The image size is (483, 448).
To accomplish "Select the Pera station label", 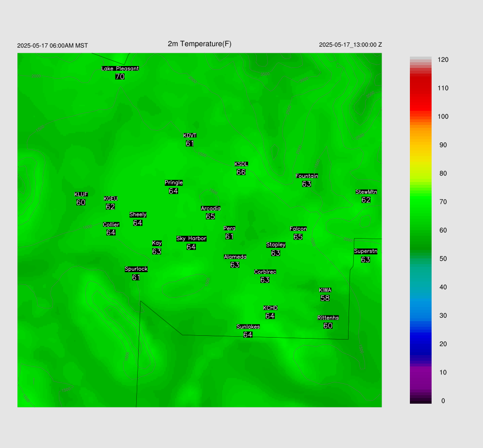I will (x=230, y=228).
